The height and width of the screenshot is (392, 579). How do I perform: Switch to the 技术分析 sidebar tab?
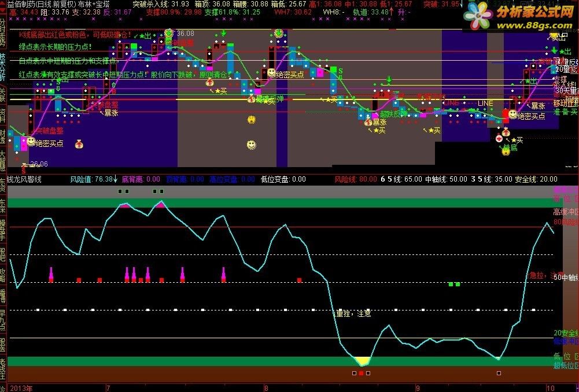(x=3, y=66)
